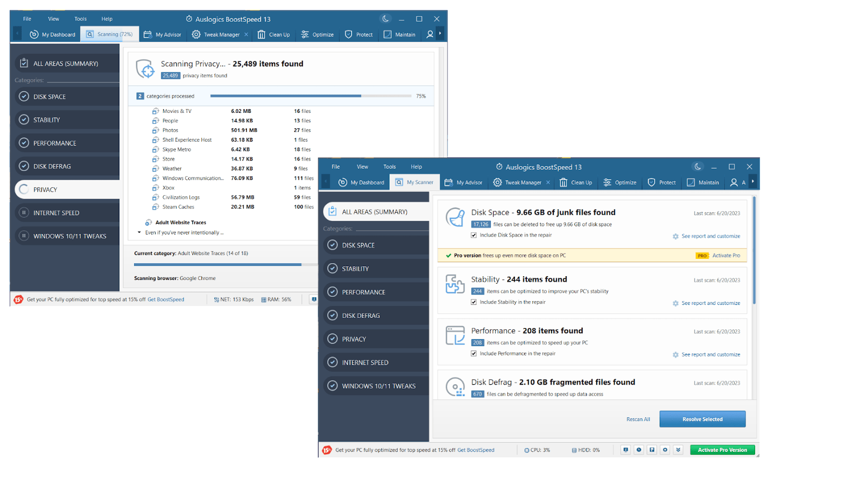This screenshot has height=497, width=868.
Task: Click Rescan All link
Action: click(x=638, y=419)
